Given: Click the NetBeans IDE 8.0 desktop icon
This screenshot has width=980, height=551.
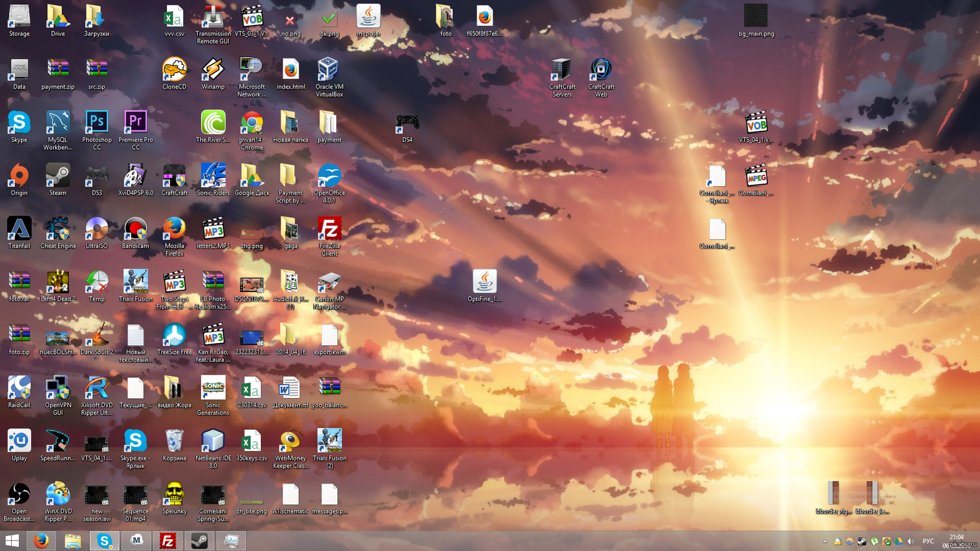Looking at the screenshot, I should tap(213, 449).
